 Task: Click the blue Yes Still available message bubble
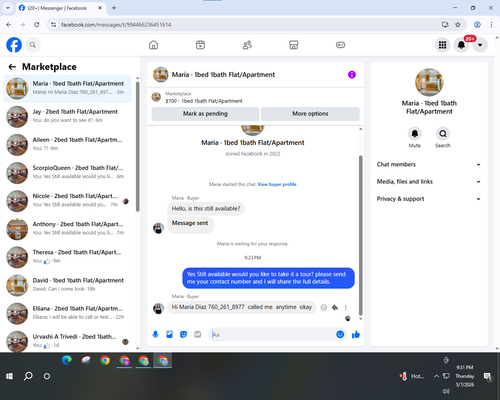[x=268, y=278]
